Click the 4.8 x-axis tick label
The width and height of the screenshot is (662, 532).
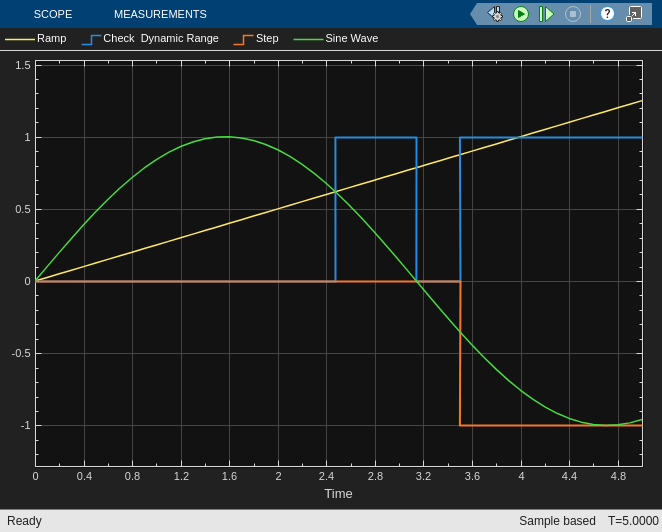tap(618, 476)
